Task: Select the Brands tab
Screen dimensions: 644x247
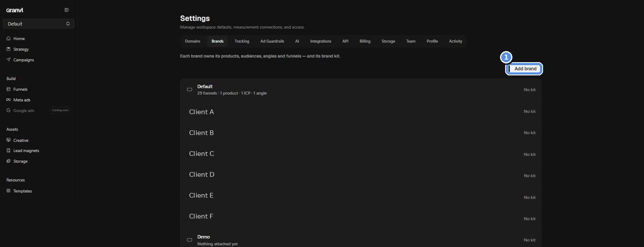Action: click(x=217, y=41)
